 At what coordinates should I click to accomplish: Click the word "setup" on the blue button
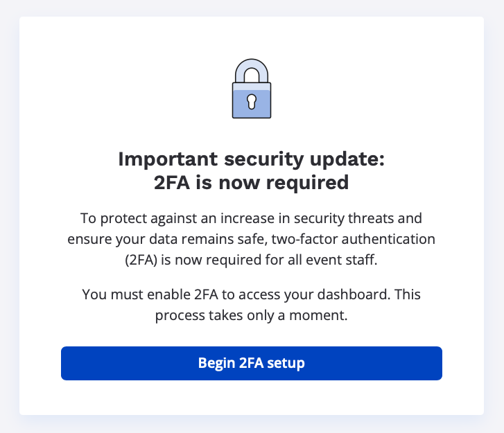(287, 363)
